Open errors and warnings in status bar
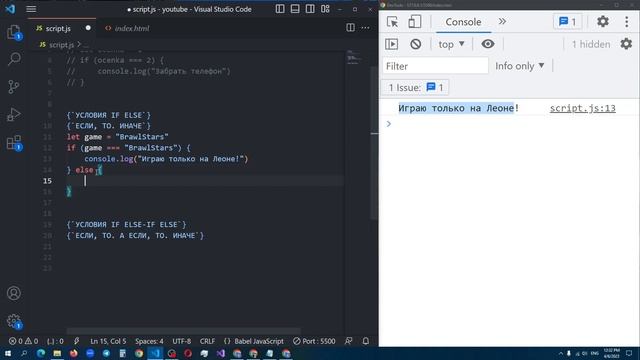The image size is (640, 360). pyautogui.click(x=23, y=341)
